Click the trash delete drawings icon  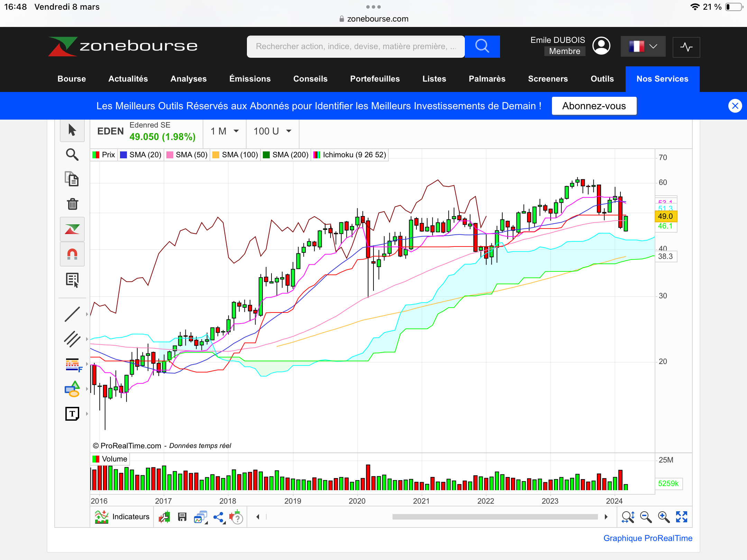tap(72, 204)
